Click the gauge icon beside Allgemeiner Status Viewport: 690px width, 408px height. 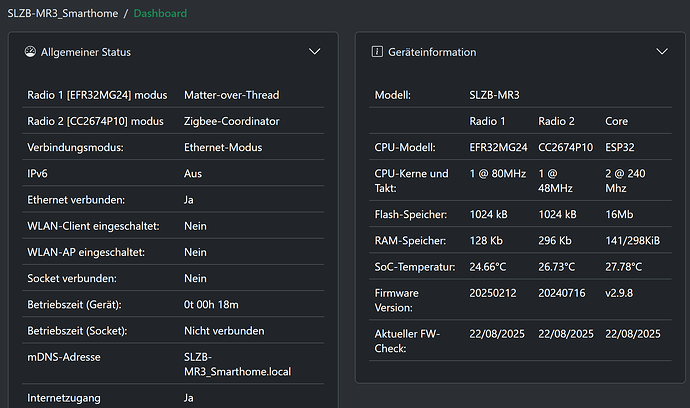click(31, 51)
